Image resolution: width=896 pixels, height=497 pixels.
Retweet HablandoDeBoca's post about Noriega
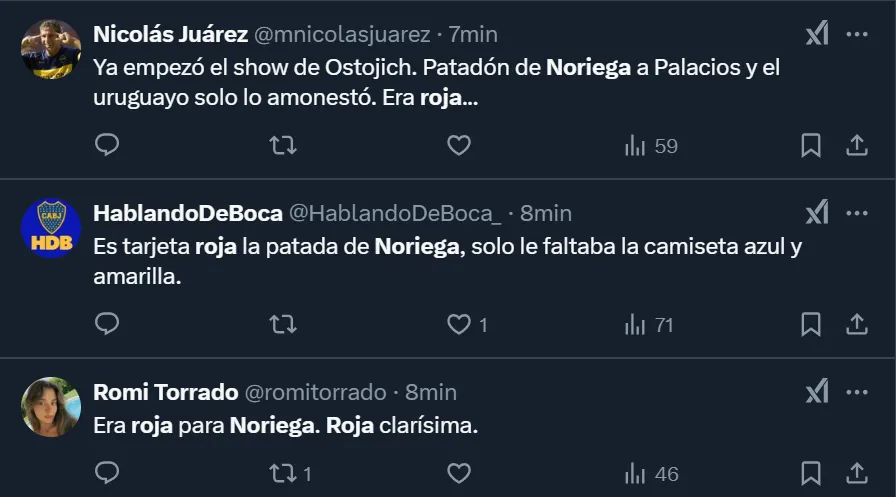[283, 325]
